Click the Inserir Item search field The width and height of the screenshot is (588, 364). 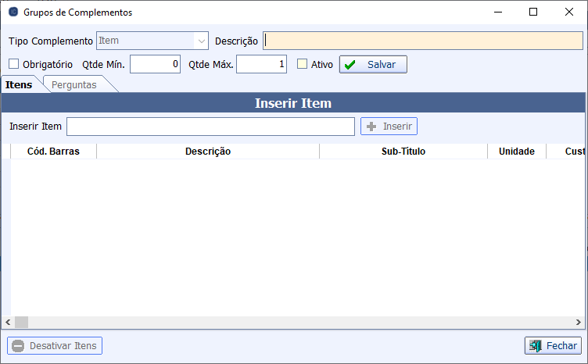tap(210, 127)
